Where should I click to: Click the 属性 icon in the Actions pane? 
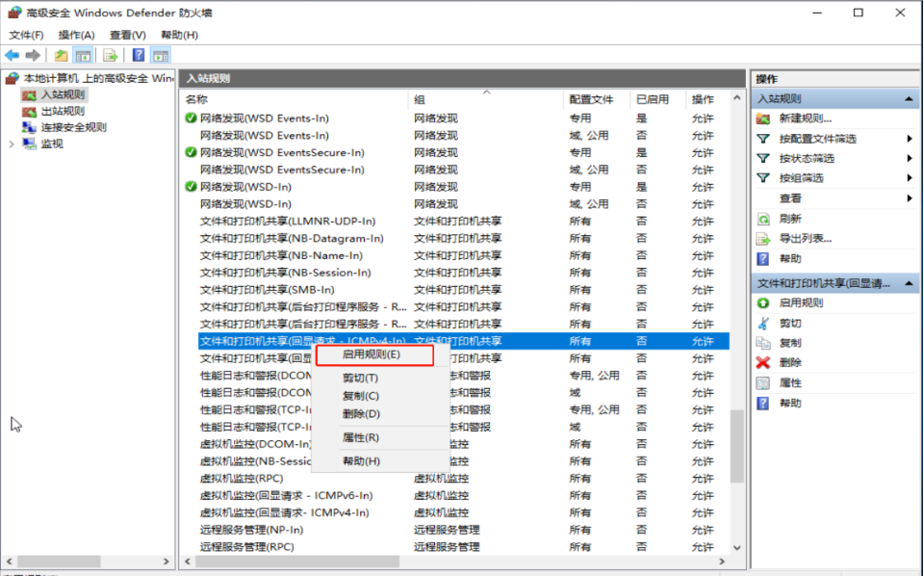(763, 383)
